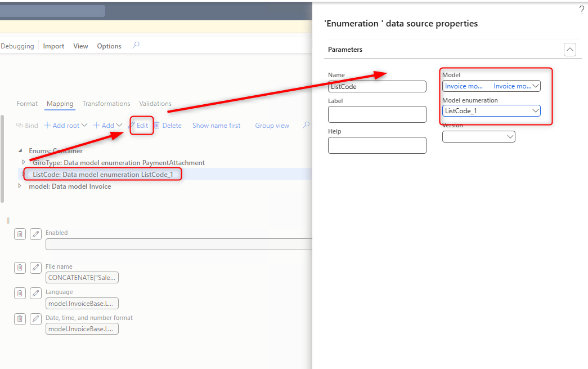The width and height of the screenshot is (588, 369).
Task: Open the Import menu
Action: pos(53,46)
